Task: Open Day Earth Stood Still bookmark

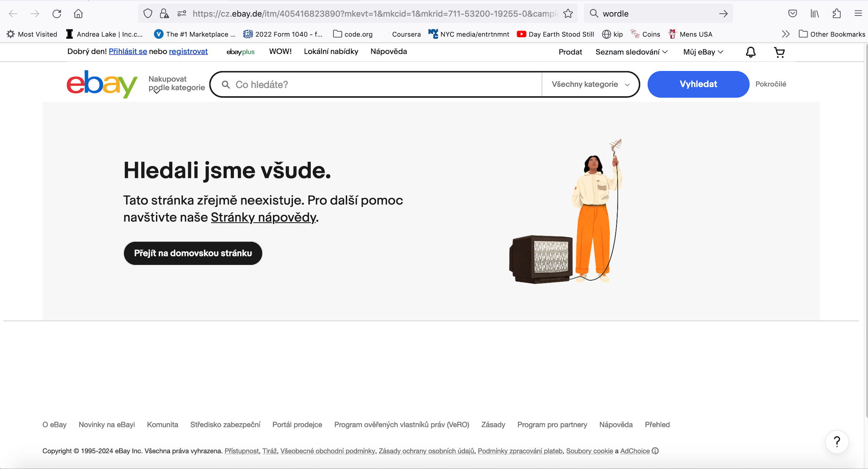Action: tap(555, 34)
